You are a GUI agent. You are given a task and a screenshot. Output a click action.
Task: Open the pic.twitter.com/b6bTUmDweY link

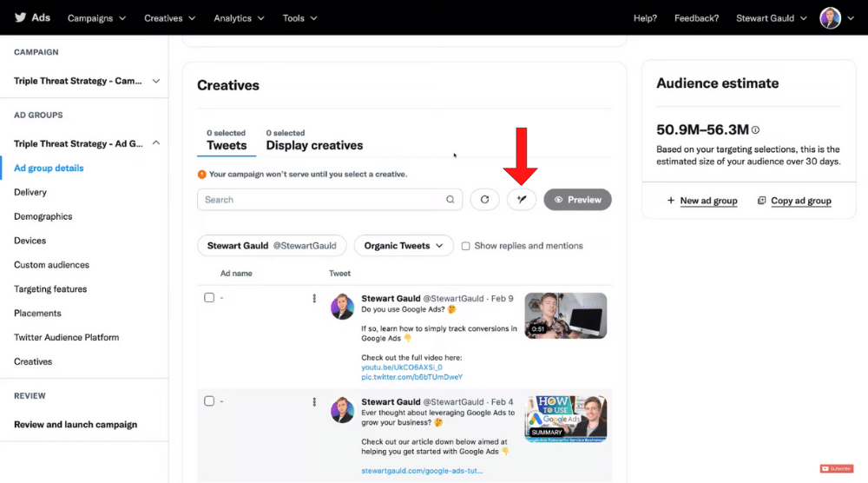(x=411, y=377)
